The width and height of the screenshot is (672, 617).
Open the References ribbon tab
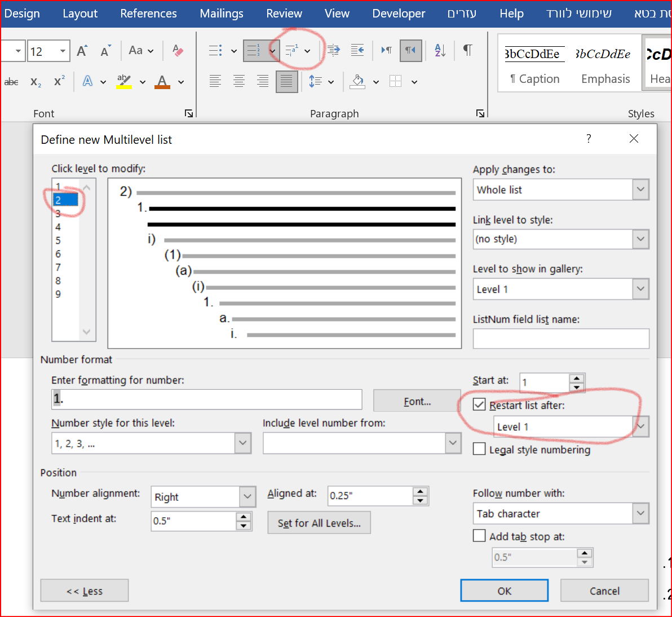click(x=148, y=14)
